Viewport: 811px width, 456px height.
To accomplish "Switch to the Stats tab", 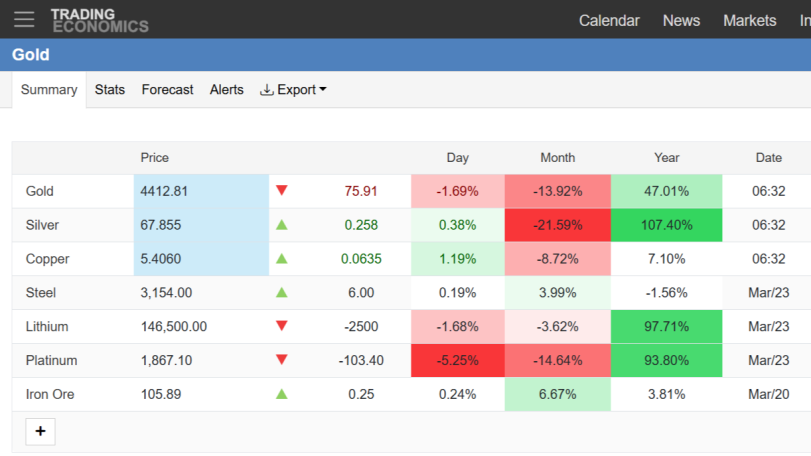I will tap(110, 89).
